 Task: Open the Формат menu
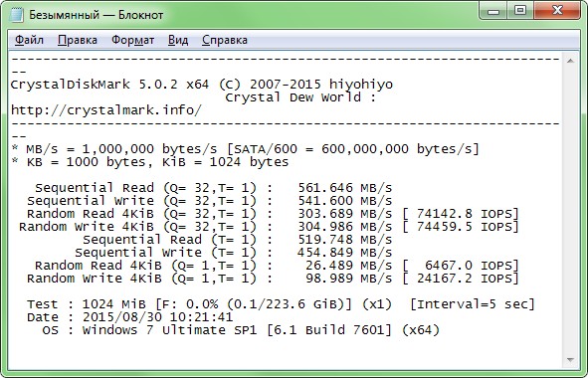(132, 40)
